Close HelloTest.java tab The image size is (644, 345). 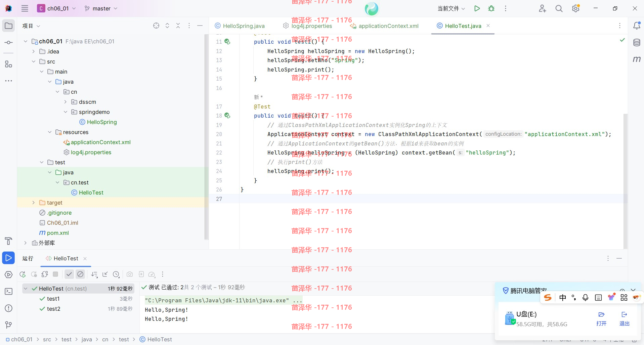point(488,26)
